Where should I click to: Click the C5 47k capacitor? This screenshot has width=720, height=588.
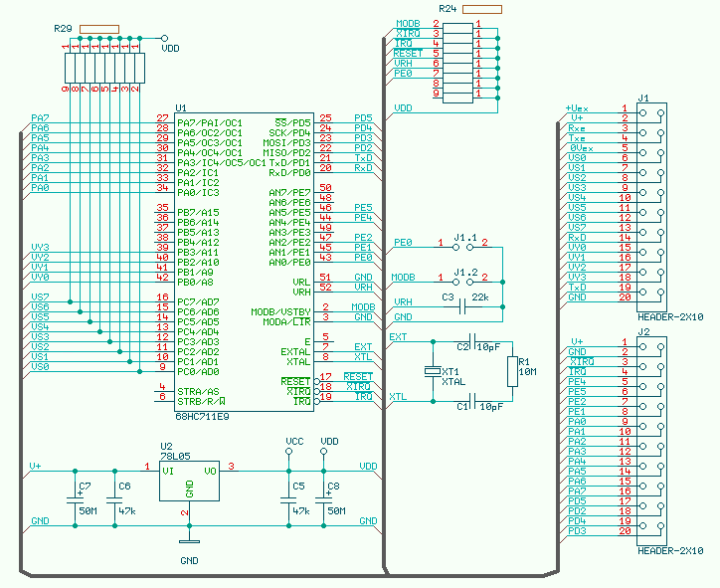pos(288,496)
